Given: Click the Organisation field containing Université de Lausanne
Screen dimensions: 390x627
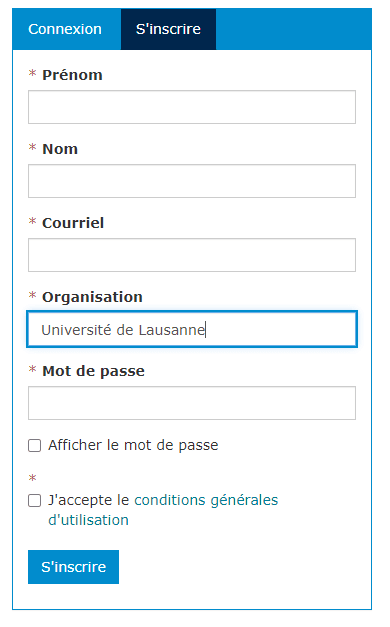Looking at the screenshot, I should tap(192, 329).
